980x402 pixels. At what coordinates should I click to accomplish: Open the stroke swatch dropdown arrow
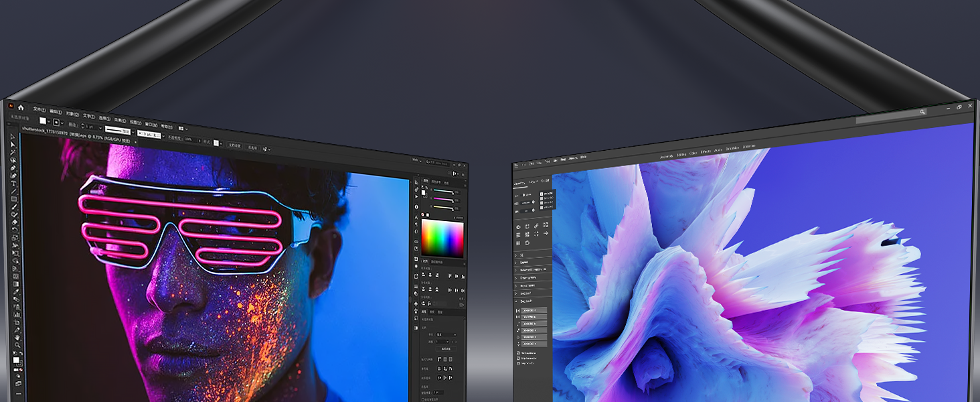click(x=62, y=123)
